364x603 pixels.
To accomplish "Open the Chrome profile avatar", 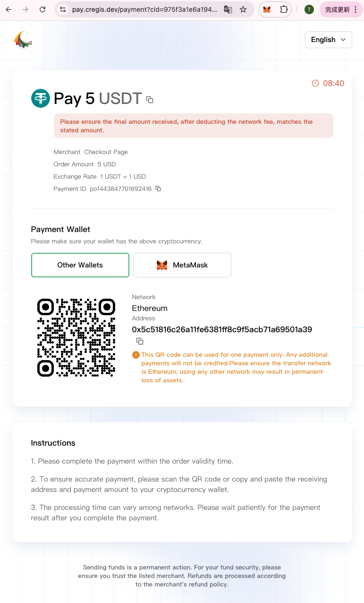I will click(x=309, y=9).
